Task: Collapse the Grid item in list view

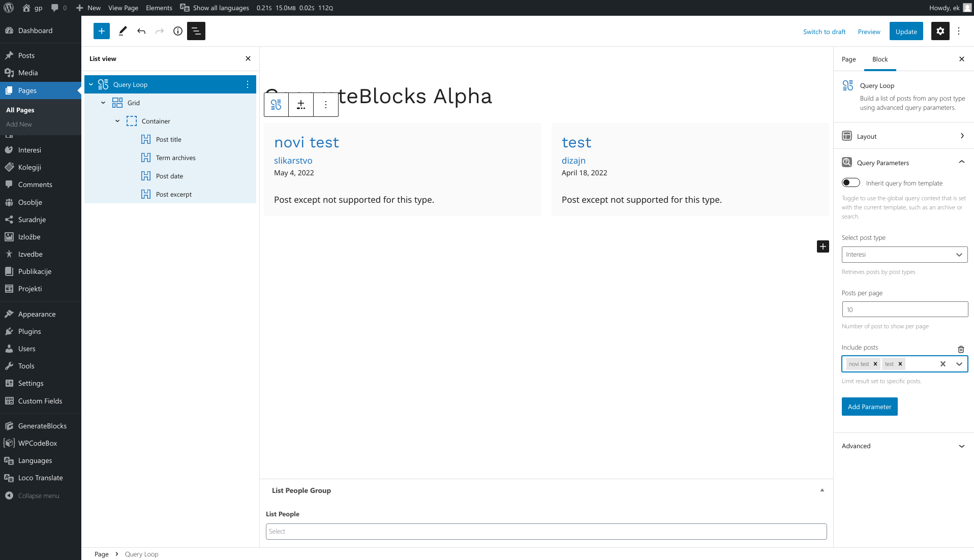Action: click(x=103, y=103)
